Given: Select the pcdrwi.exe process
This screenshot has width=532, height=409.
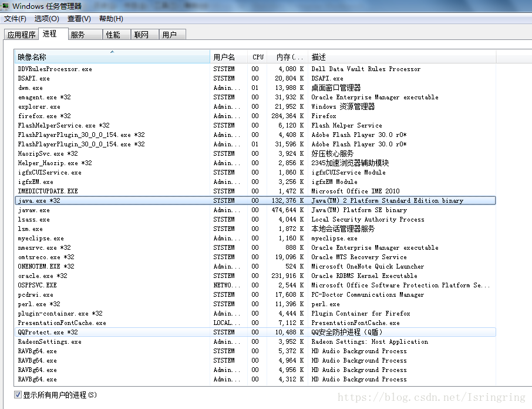Looking at the screenshot, I should click(x=255, y=294).
